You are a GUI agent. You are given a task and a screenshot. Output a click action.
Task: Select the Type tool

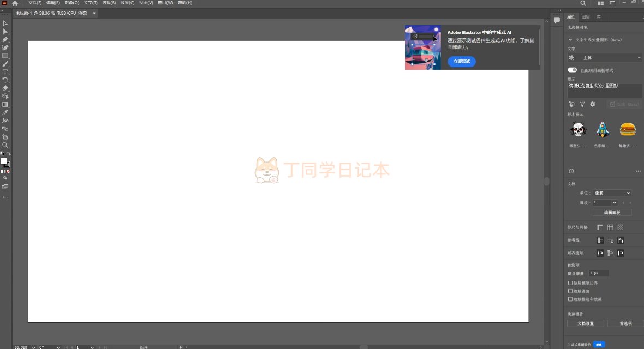pyautogui.click(x=5, y=72)
